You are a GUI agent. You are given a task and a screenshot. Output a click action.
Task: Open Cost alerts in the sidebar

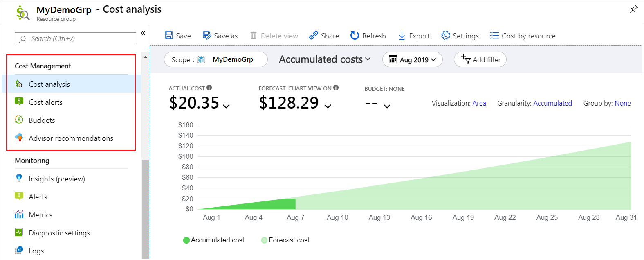[x=45, y=102]
